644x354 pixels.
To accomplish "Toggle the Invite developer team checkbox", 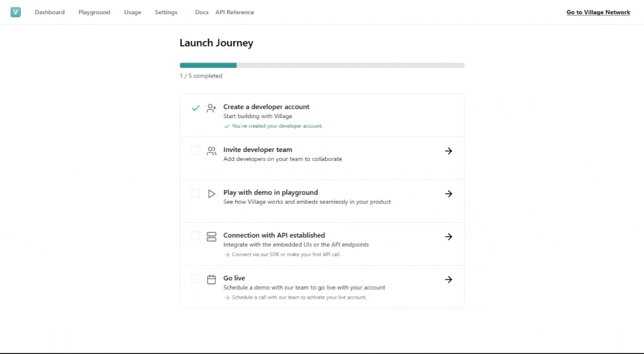I will pyautogui.click(x=195, y=150).
